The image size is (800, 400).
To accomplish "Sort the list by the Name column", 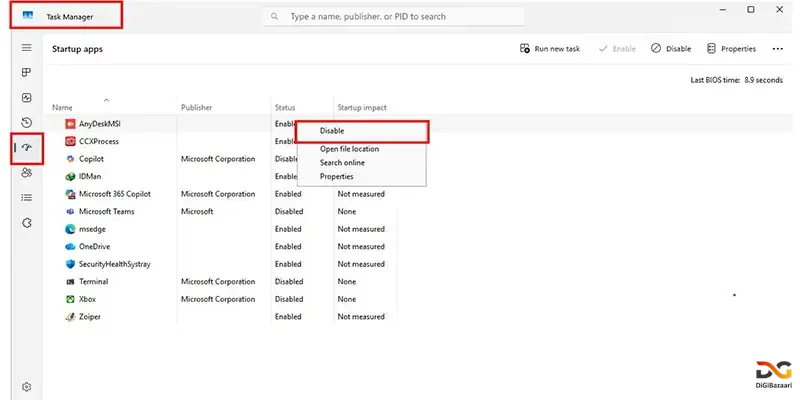I will (x=62, y=108).
